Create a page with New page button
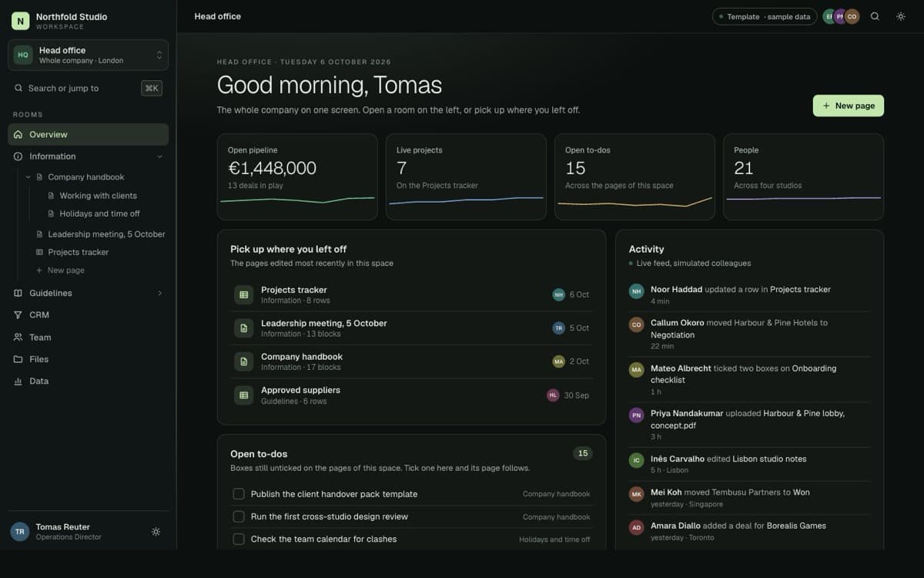Screen dimensions: 924x578 [x=849, y=106]
